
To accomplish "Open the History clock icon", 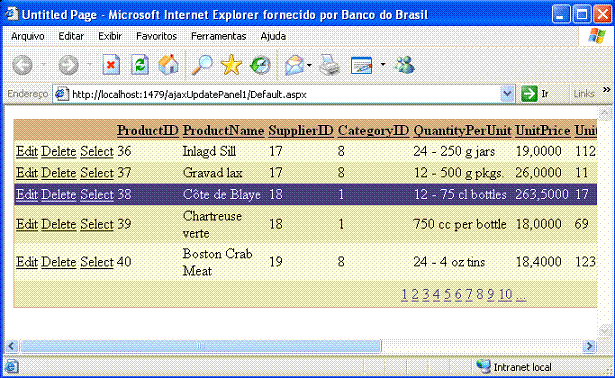I will tap(260, 65).
